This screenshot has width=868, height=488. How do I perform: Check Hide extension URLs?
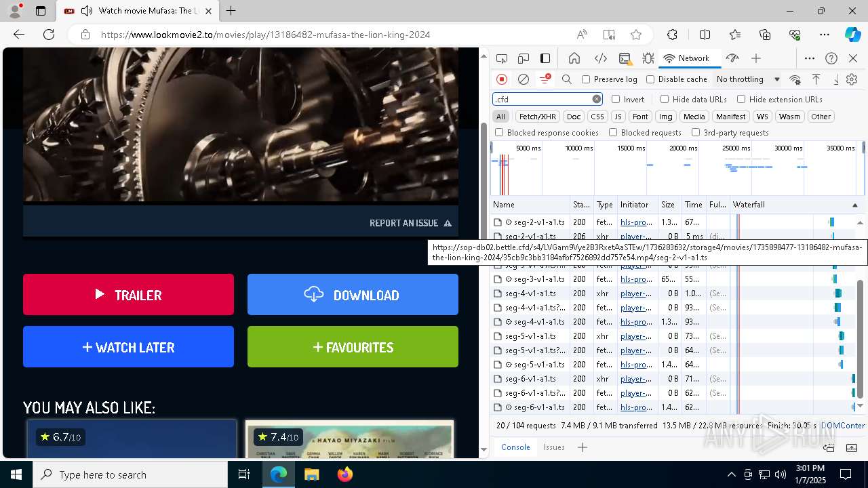[741, 99]
